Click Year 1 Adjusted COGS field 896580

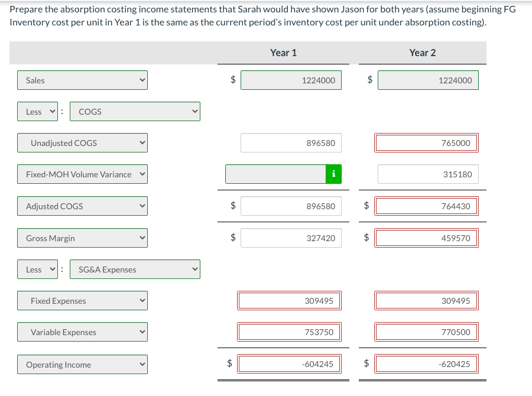click(291, 206)
